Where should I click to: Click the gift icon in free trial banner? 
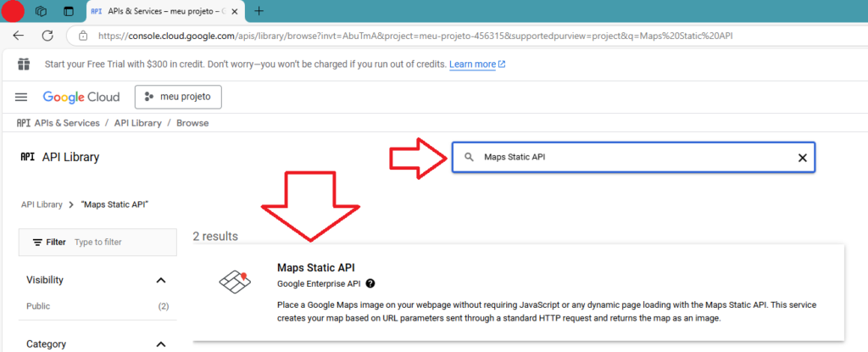click(23, 64)
